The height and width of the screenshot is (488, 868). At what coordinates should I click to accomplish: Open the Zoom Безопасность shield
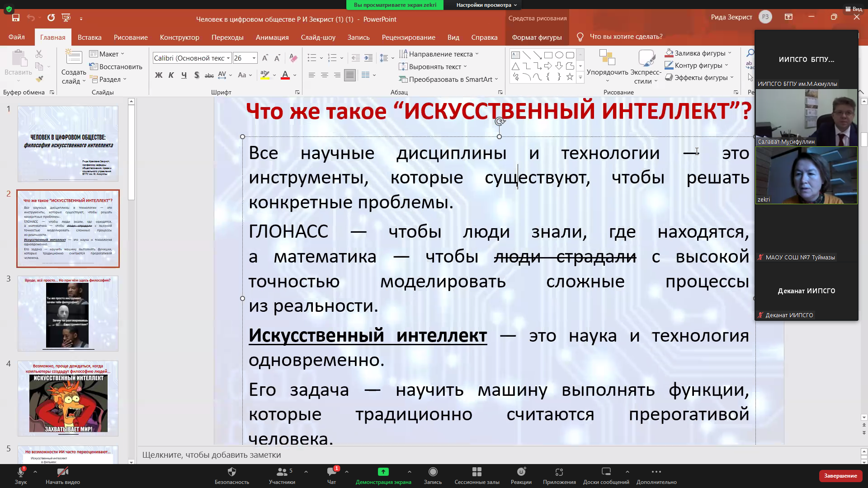pos(231,472)
